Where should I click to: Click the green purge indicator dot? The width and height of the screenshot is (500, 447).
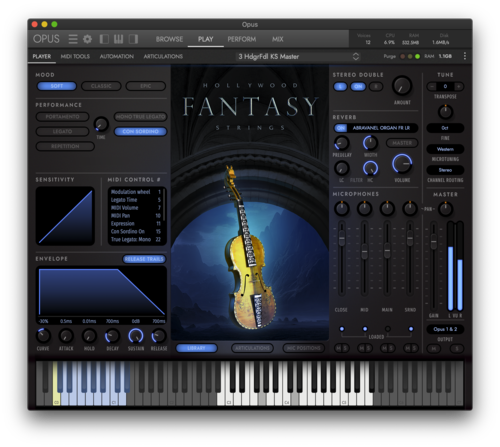pyautogui.click(x=417, y=56)
